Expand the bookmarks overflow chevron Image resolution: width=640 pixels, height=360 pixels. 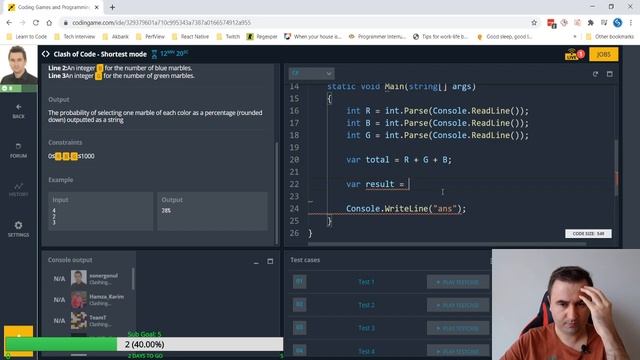tap(575, 37)
